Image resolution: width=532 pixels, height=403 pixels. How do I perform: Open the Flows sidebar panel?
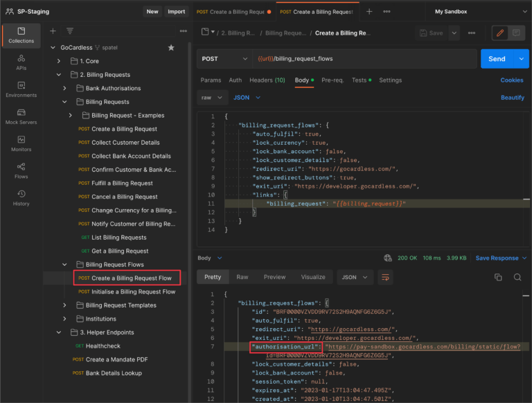[21, 171]
